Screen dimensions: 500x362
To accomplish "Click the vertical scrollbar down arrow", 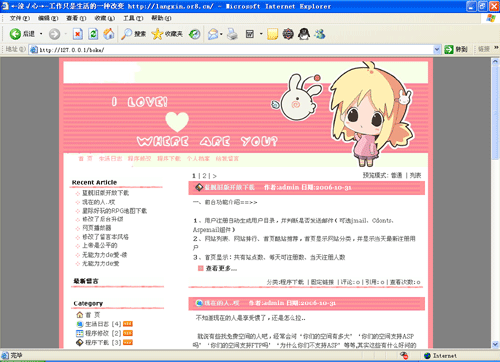I will point(495,344).
